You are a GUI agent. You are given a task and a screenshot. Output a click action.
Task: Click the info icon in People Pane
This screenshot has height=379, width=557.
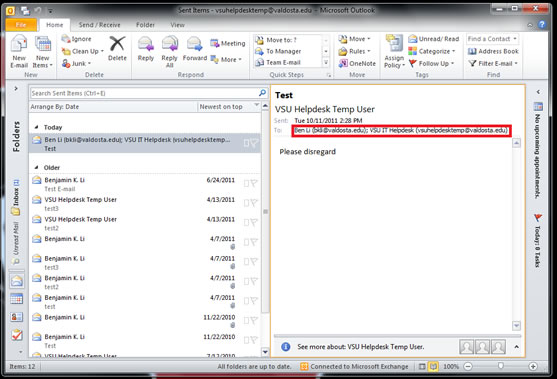[x=285, y=347]
